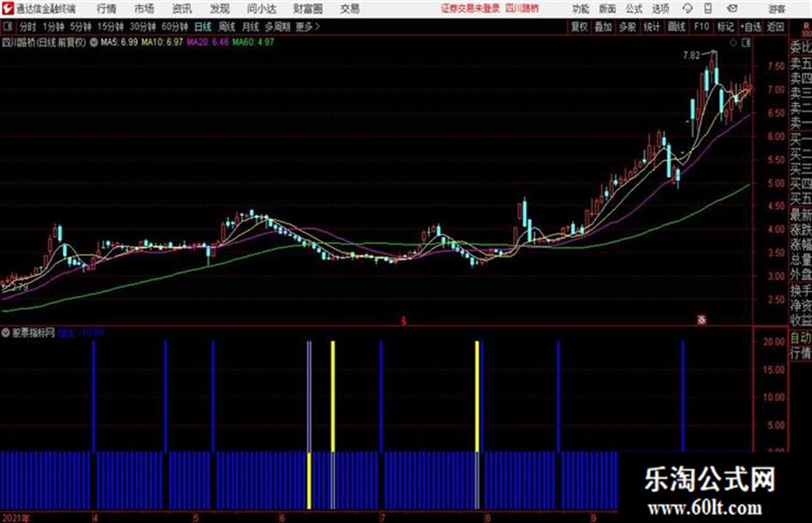This screenshot has width=812, height=523.
Task: Open the 选项 menu
Action: [x=661, y=9]
